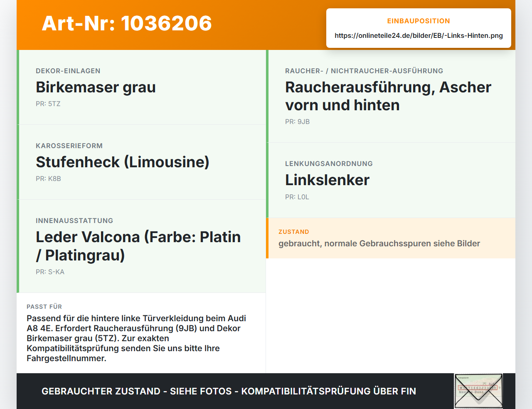Click the Karosserieform category label

[x=69, y=146]
